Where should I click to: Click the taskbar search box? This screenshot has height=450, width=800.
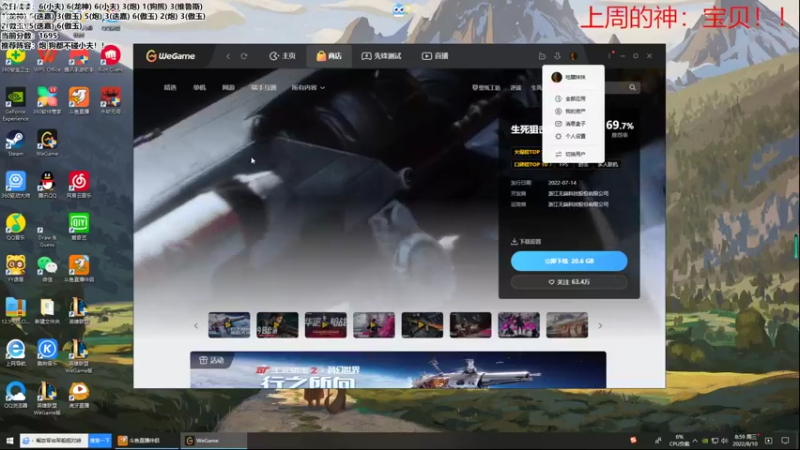pyautogui.click(x=54, y=440)
